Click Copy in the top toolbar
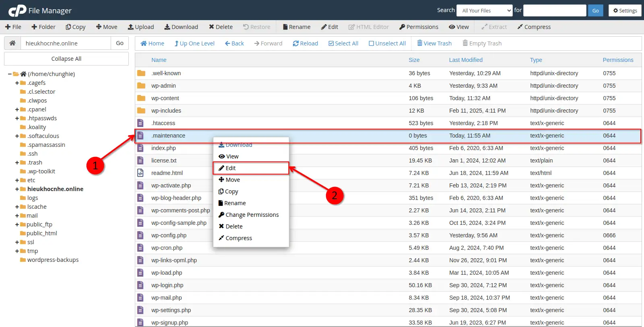This screenshot has width=644, height=327. pos(76,27)
